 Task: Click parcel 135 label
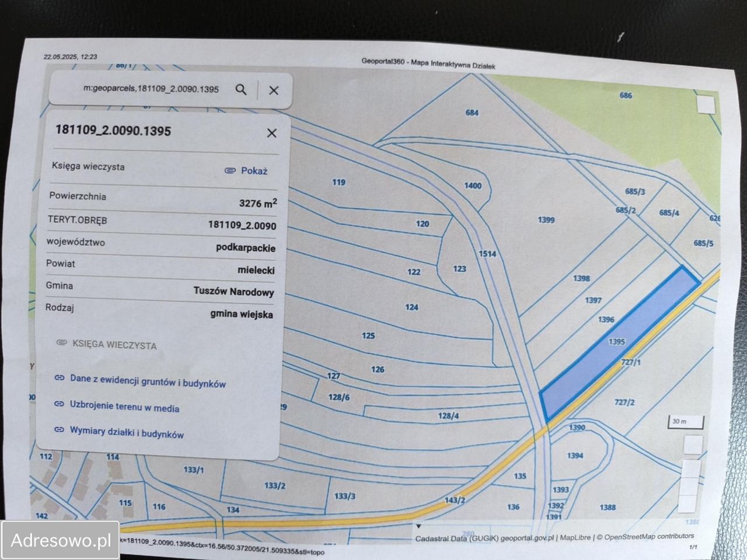520,476
